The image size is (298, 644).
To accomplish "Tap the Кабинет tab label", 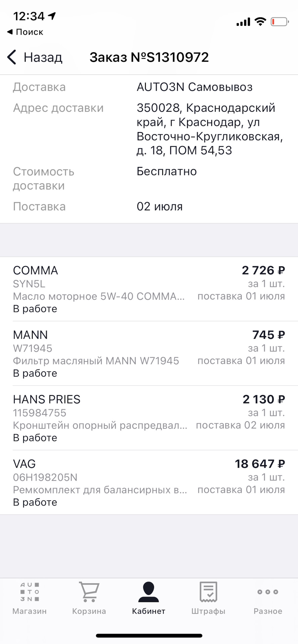I will [x=148, y=611].
